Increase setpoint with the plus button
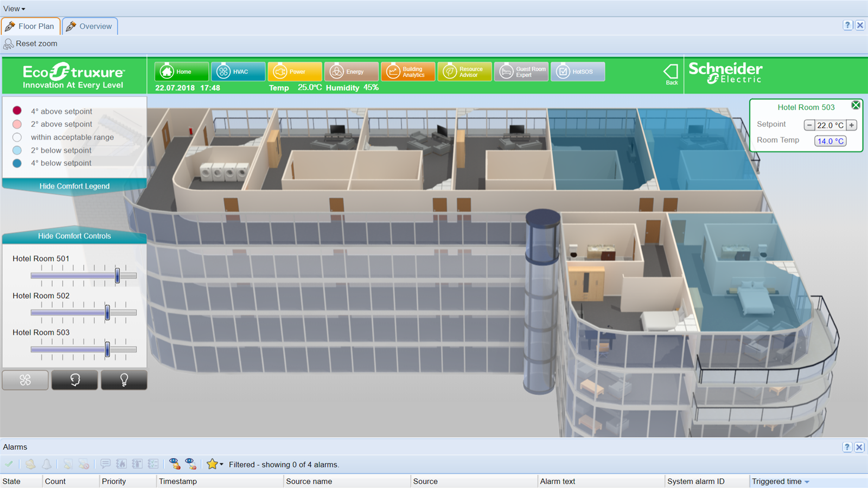Image resolution: width=868 pixels, height=488 pixels. click(x=852, y=125)
